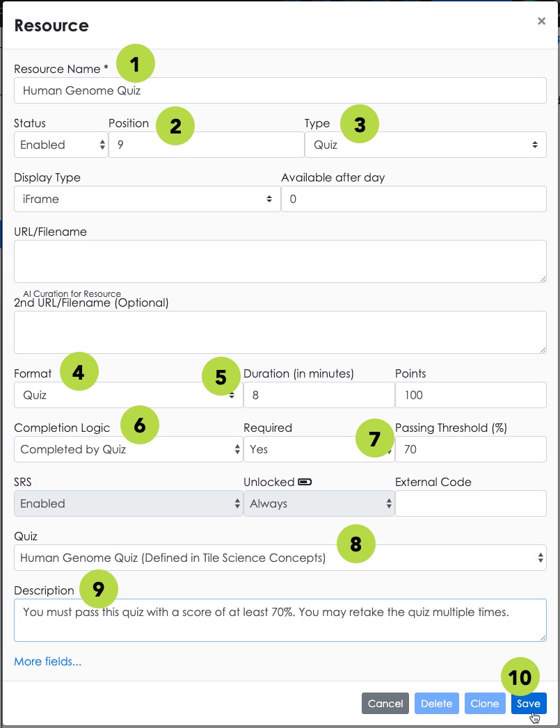Image resolution: width=560 pixels, height=728 pixels.
Task: Click the Clone button
Action: pos(485,704)
